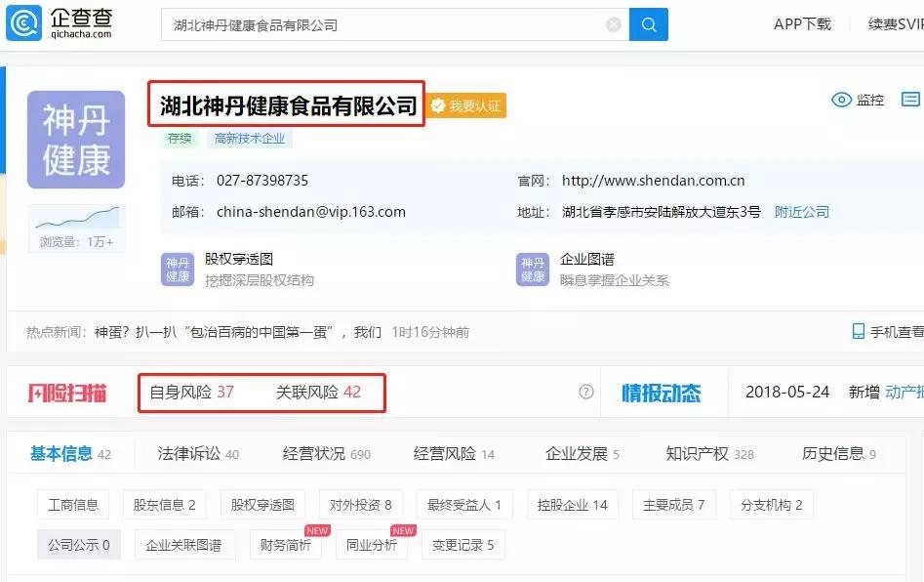
Task: Click the 神丹健康 company logo thumbnail
Action: (76, 141)
